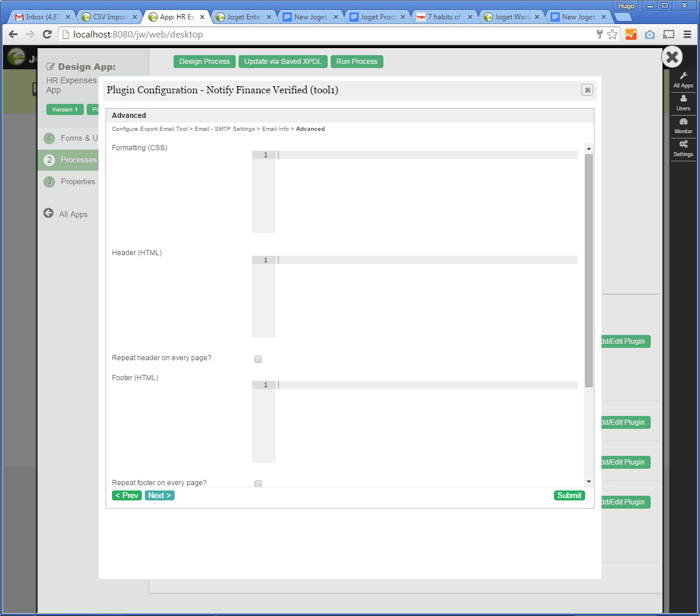Open All Apps wrench icon in sidebar
The width and height of the screenshot is (700, 616).
(x=683, y=76)
